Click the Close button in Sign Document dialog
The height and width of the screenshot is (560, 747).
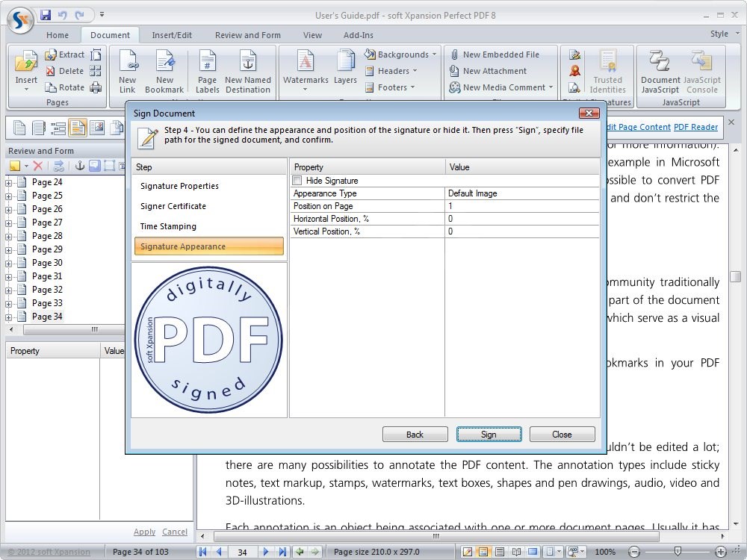click(562, 435)
